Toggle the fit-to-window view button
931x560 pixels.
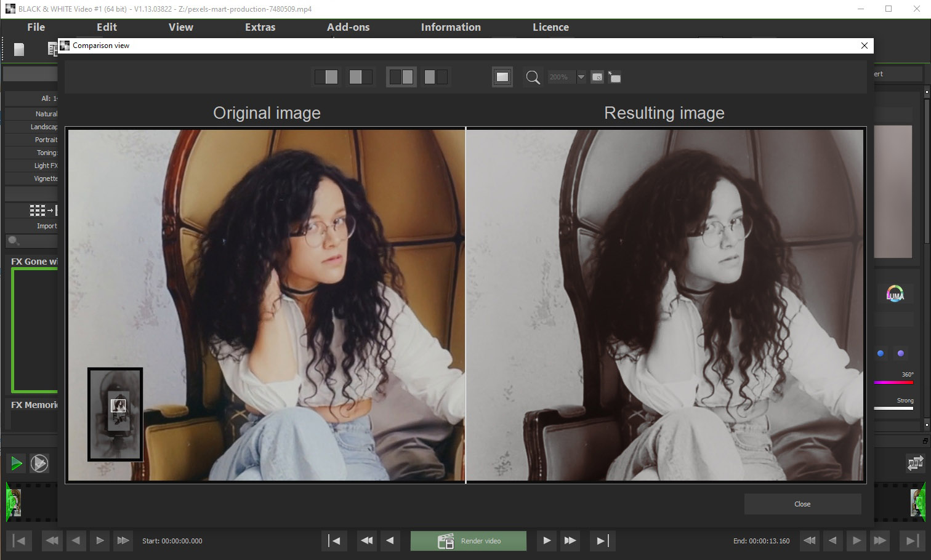[502, 77]
